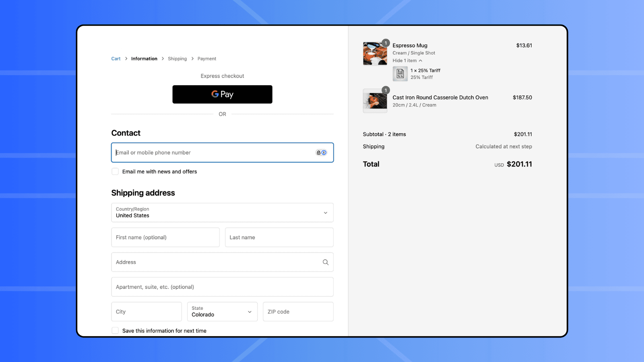Collapse the Hide 1 item expander
This screenshot has height=362, width=644.
407,61
